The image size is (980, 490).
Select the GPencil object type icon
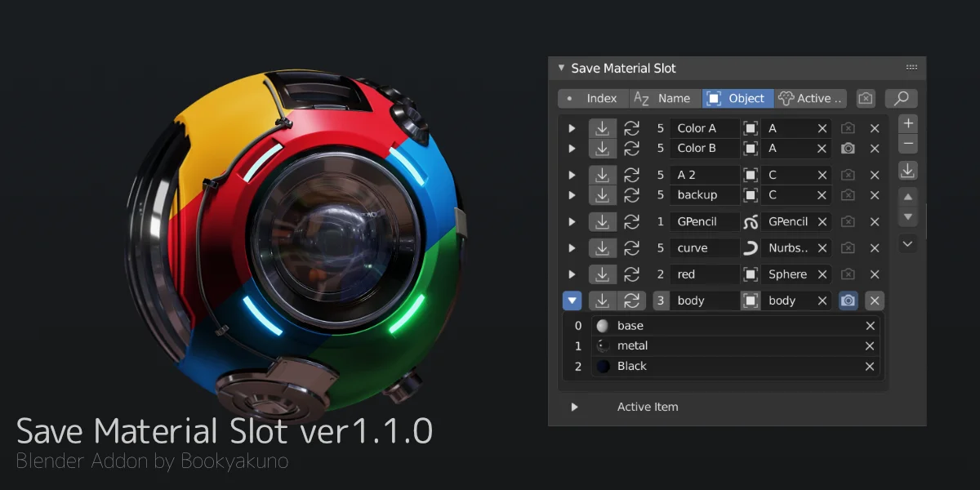click(x=751, y=221)
